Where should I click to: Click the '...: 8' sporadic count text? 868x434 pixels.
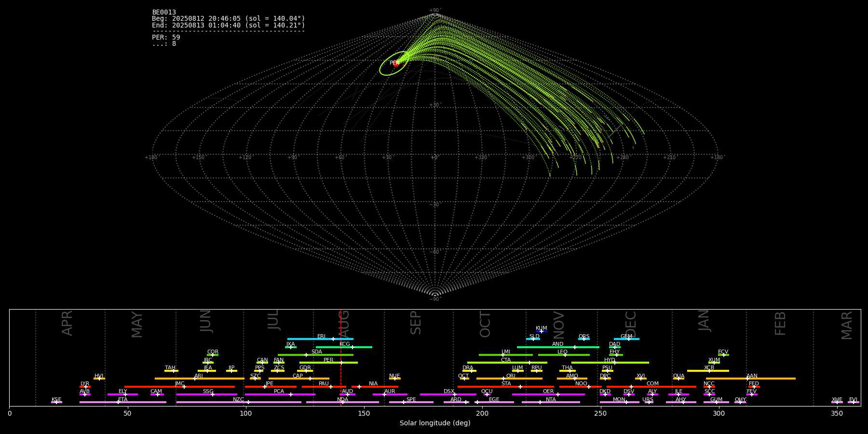coord(164,43)
